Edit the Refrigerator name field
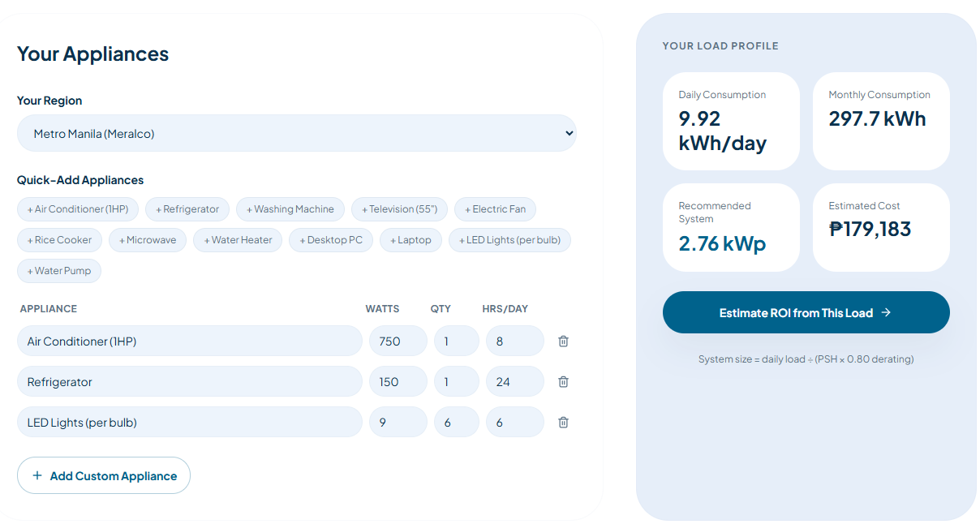Viewport: 980px width, 524px height. point(190,382)
